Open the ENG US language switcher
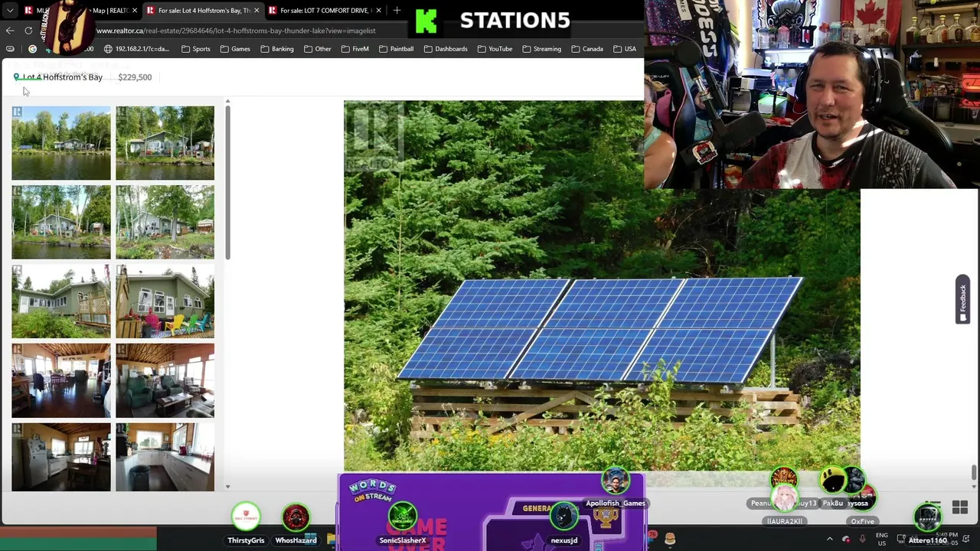 (x=881, y=540)
